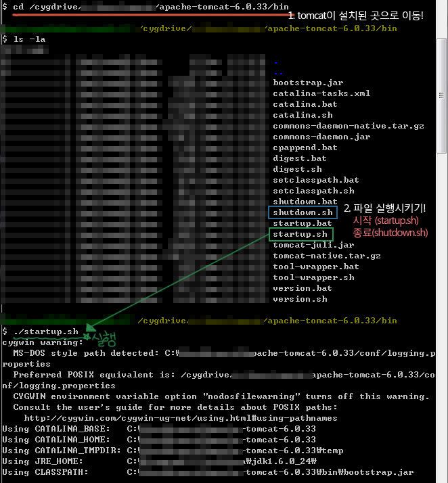Click the catalina-tasks.xml file name
Viewport: 448px width, 483px height.
tap(321, 93)
